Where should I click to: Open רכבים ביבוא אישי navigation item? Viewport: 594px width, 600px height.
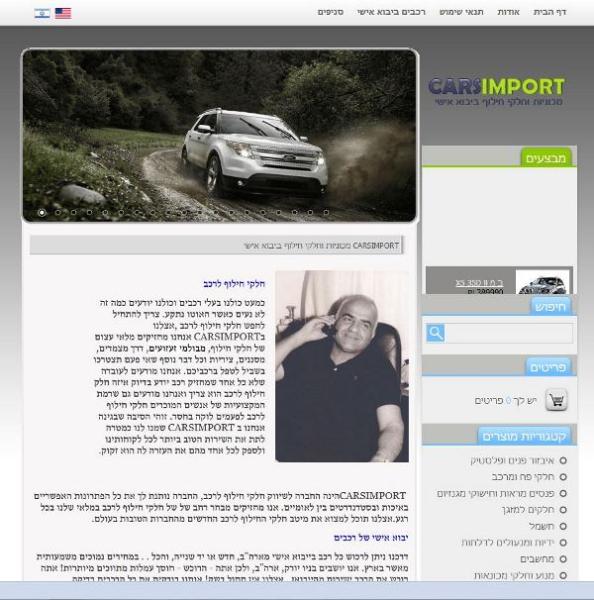pos(391,12)
